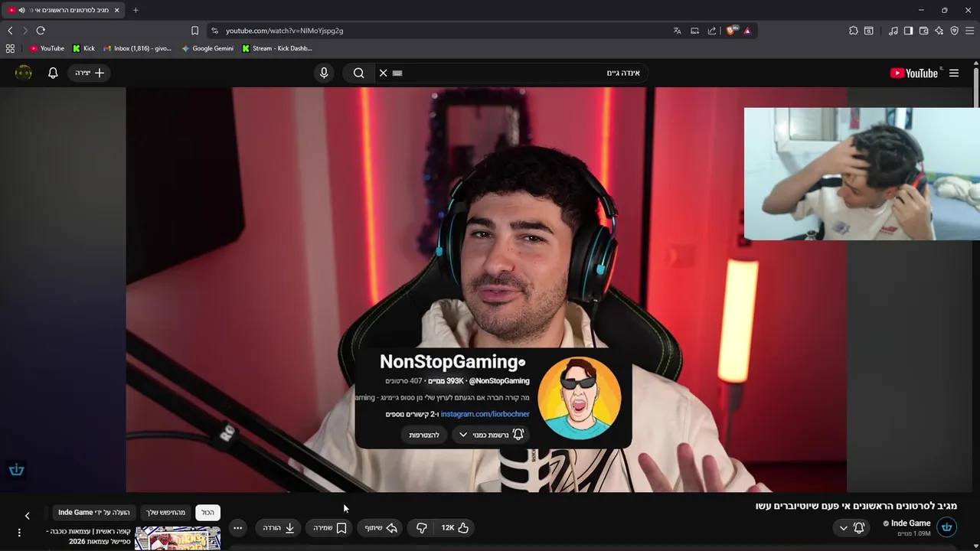Open the browser main hamburger menu
The height and width of the screenshot is (551, 980).
click(x=969, y=31)
